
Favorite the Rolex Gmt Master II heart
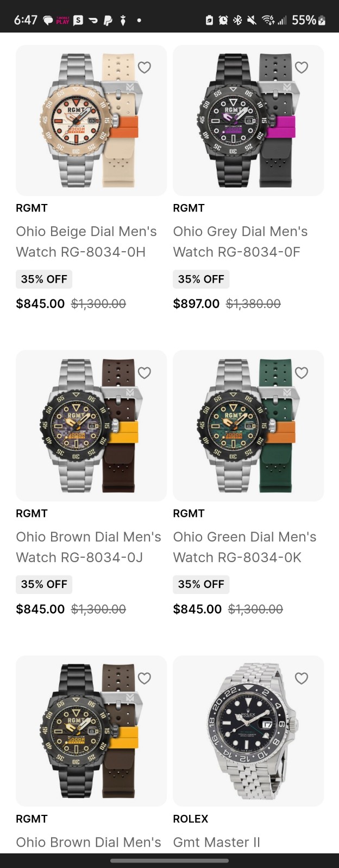point(302,678)
